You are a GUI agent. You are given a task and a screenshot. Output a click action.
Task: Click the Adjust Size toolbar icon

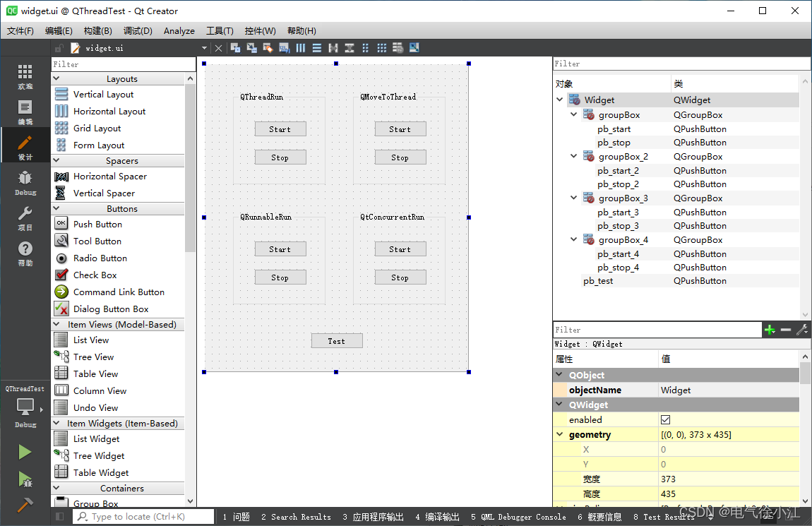point(414,48)
